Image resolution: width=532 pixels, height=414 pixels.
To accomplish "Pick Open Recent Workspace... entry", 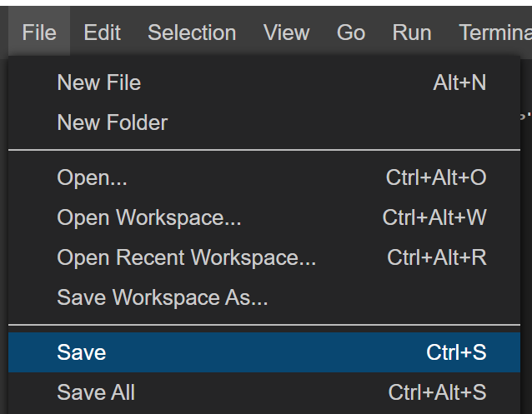I will coord(187,257).
